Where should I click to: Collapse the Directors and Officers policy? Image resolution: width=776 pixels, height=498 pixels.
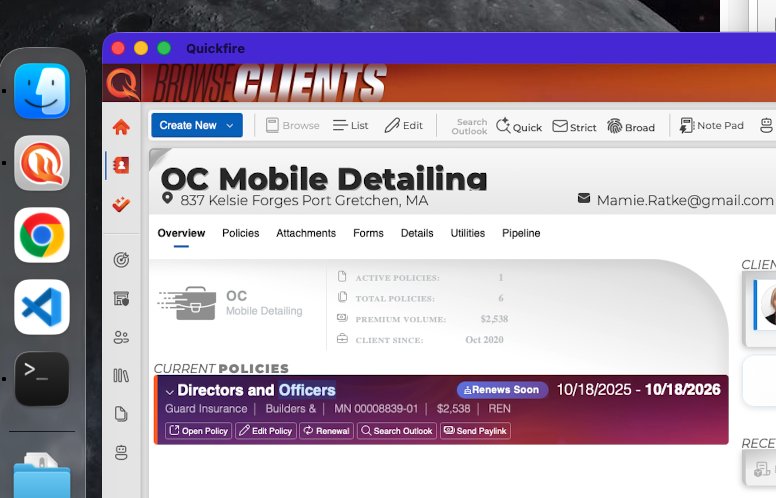(x=169, y=391)
